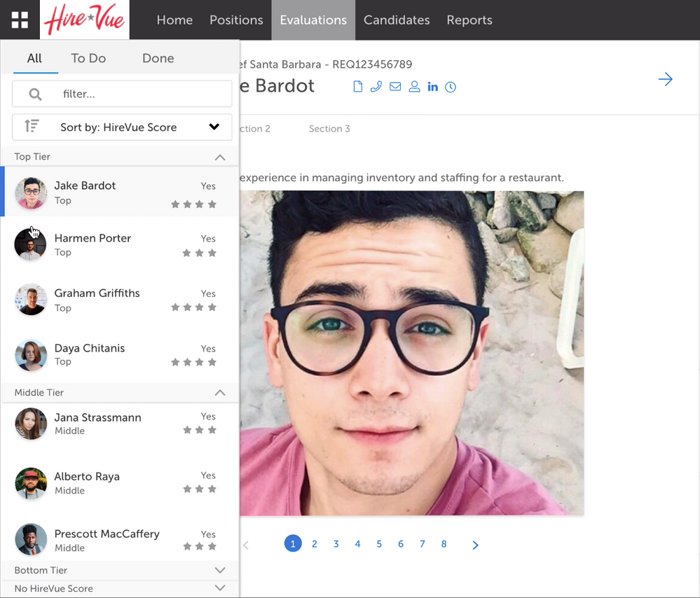Click the document icon beside candidate name

pyautogui.click(x=357, y=87)
